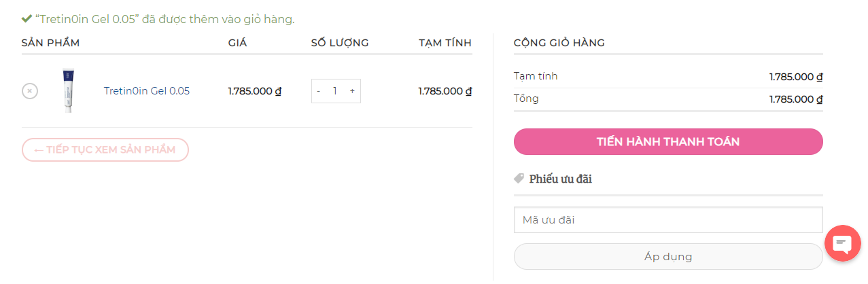Screen dimensions: 868x284
Task: Proceed with Tiến hành thanh toán button
Action: click(x=668, y=141)
